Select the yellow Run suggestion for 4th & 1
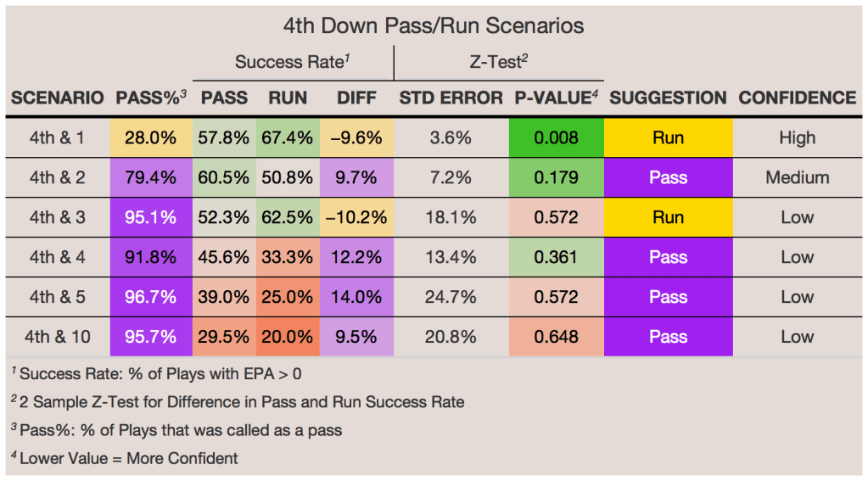This screenshot has height=481, width=868. (668, 138)
